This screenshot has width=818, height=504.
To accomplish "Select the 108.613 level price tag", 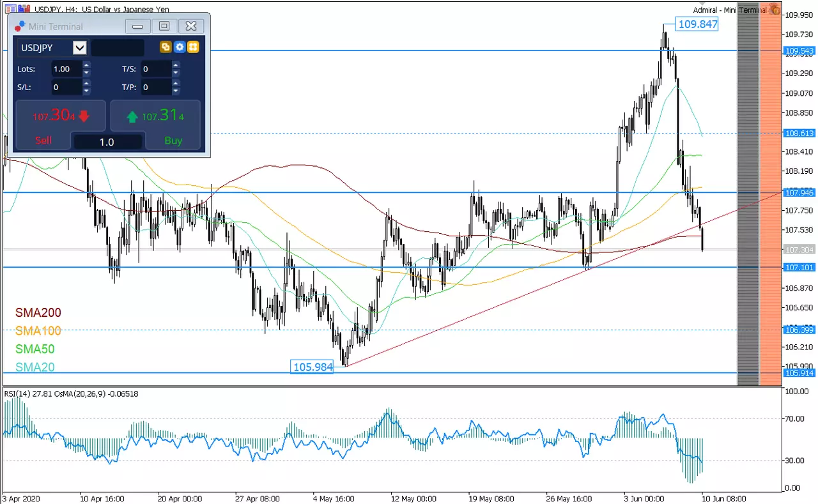I will pyautogui.click(x=799, y=133).
